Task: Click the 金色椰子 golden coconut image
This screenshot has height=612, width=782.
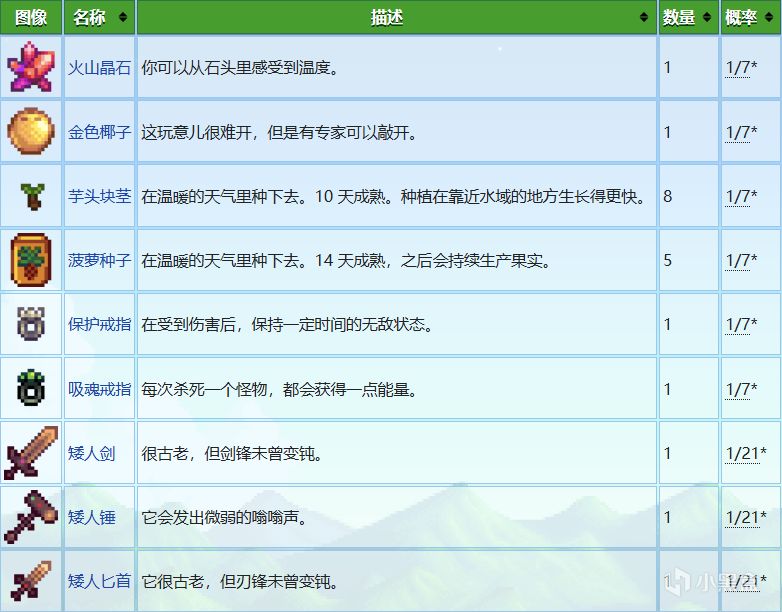Action: coord(31,131)
